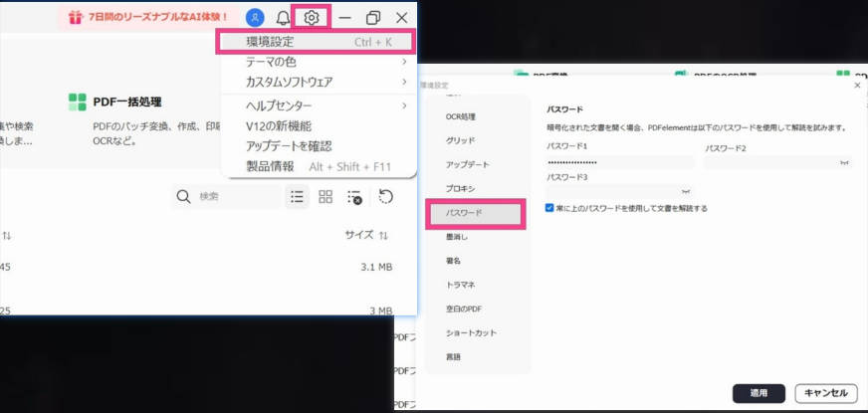Toggle 常に上のパスワードを使用して文書を解読する checkbox
Screen dimensions: 868x413
coord(549,208)
